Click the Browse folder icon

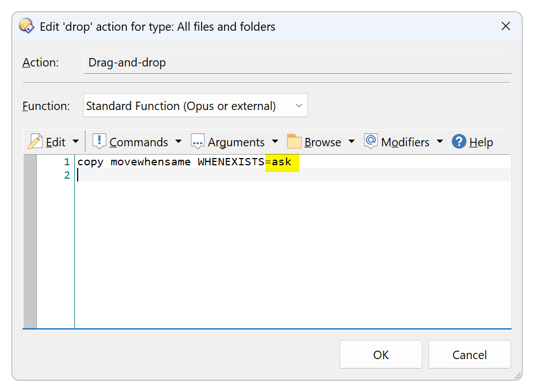pos(294,142)
